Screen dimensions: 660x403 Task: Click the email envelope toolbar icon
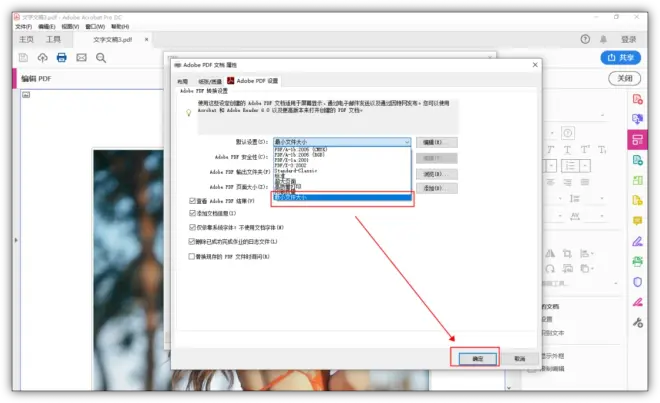81,57
